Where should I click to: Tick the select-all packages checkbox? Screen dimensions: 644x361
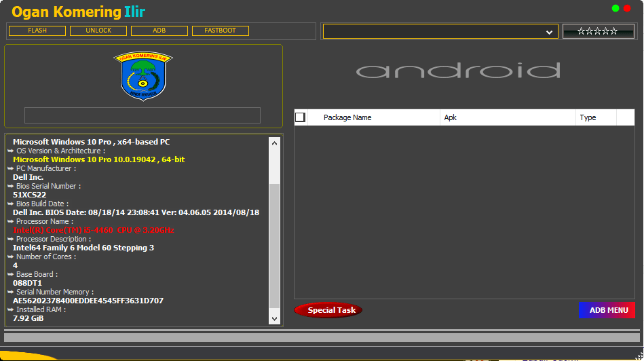point(300,117)
